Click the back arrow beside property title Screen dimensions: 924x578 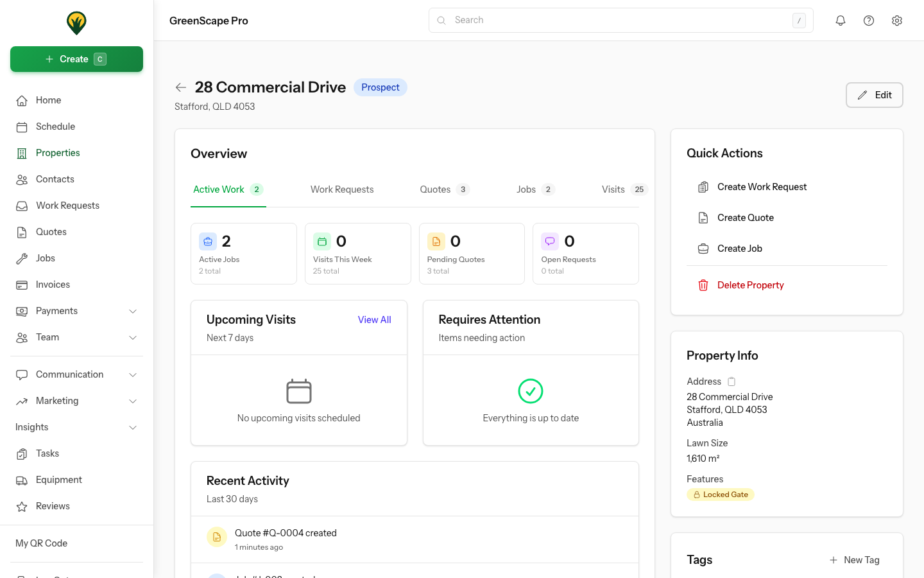pos(181,87)
